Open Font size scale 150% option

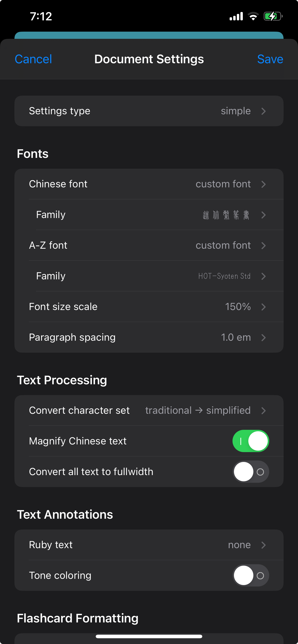pos(149,307)
